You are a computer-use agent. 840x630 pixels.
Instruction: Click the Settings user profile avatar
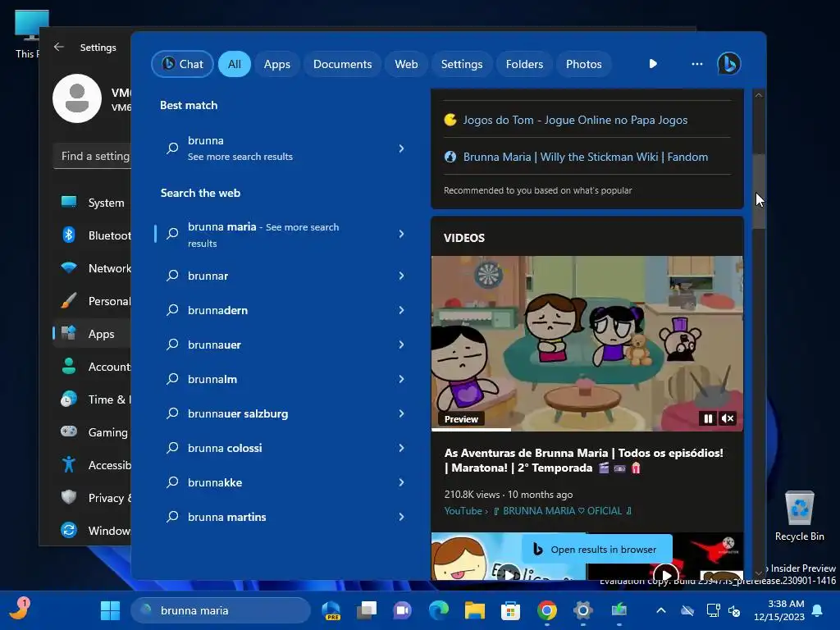pos(77,98)
